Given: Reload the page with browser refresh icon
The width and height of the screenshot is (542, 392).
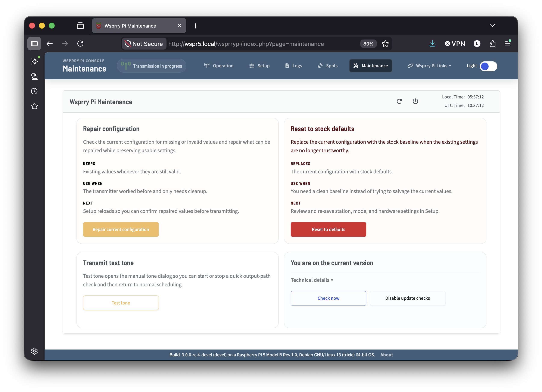Looking at the screenshot, I should 80,44.
